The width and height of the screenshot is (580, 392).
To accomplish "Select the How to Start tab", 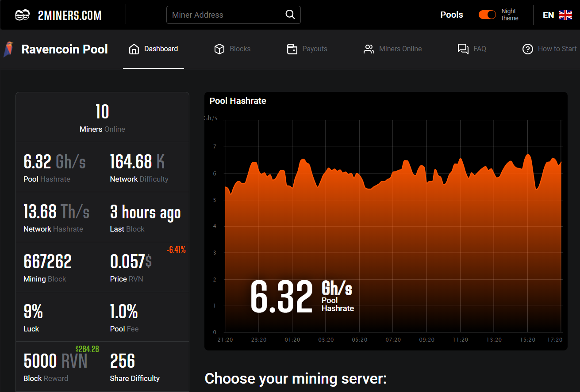I will point(549,49).
